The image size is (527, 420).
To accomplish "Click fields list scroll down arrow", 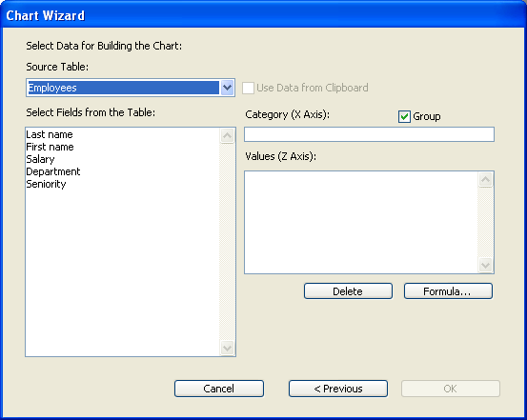I will tap(227, 348).
